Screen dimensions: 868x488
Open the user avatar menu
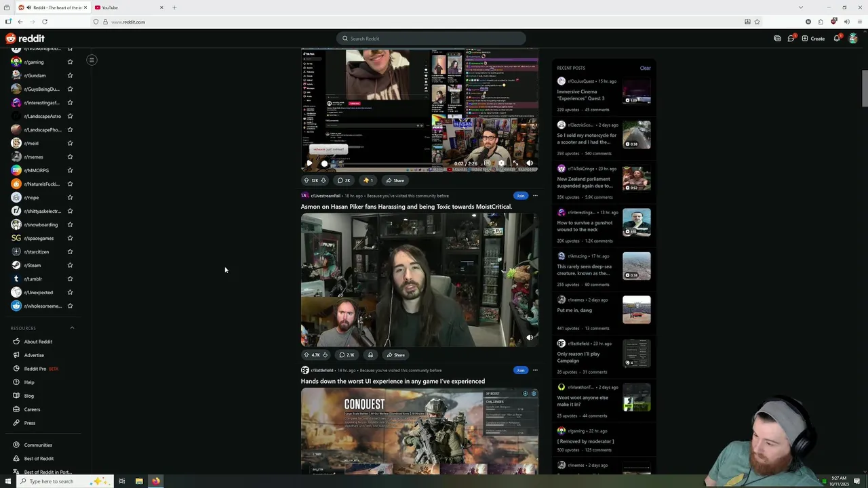click(853, 39)
